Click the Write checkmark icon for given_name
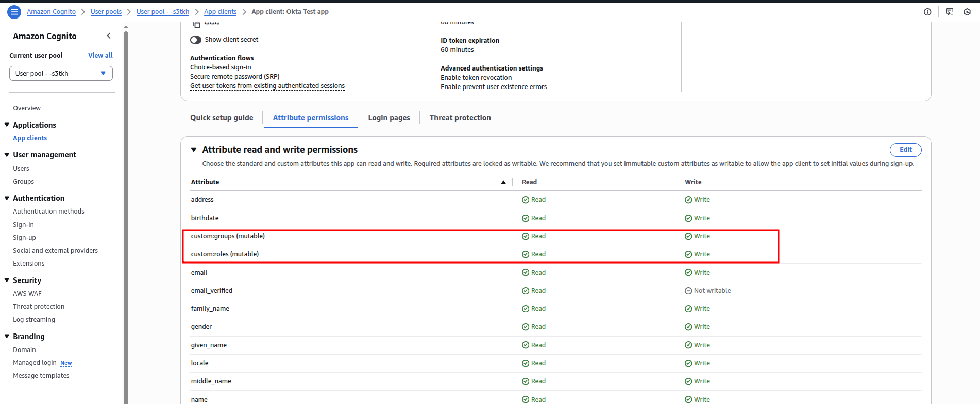Screen dimensions: 980x404 click(x=688, y=345)
